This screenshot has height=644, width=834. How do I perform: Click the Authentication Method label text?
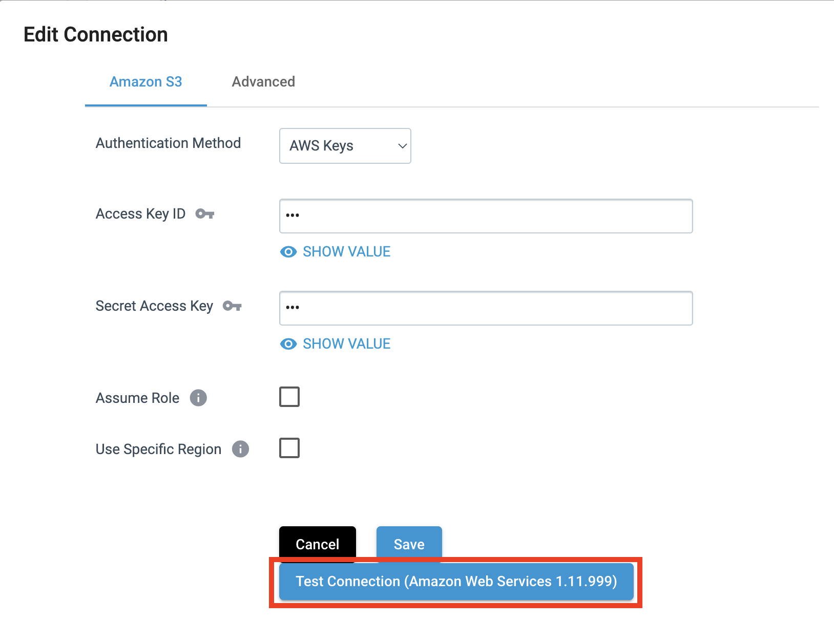pos(169,143)
